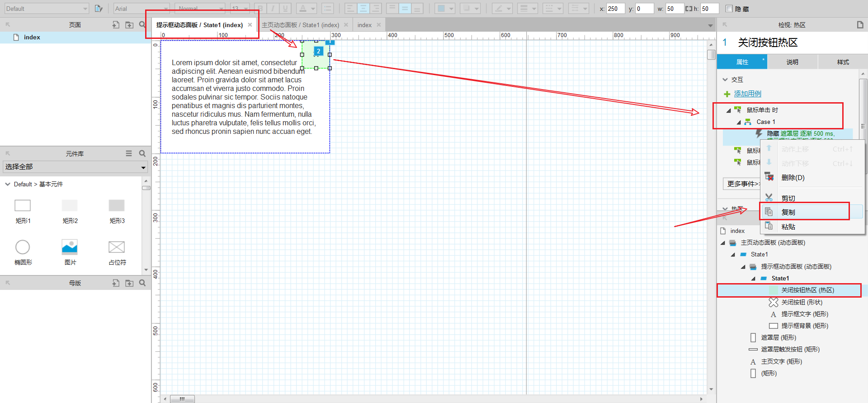Viewport: 868px width, 403px height.
Task: Open the line pattern dropdown
Action: pos(552,8)
